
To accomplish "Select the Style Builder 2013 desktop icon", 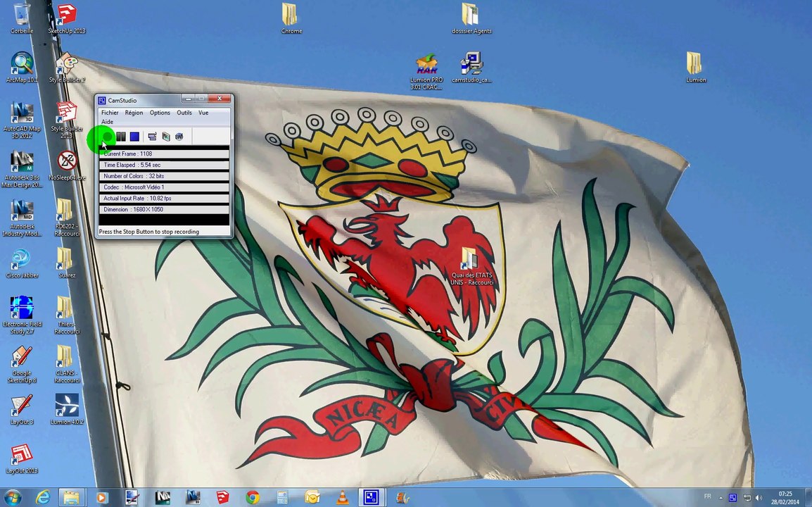I will coord(67,120).
